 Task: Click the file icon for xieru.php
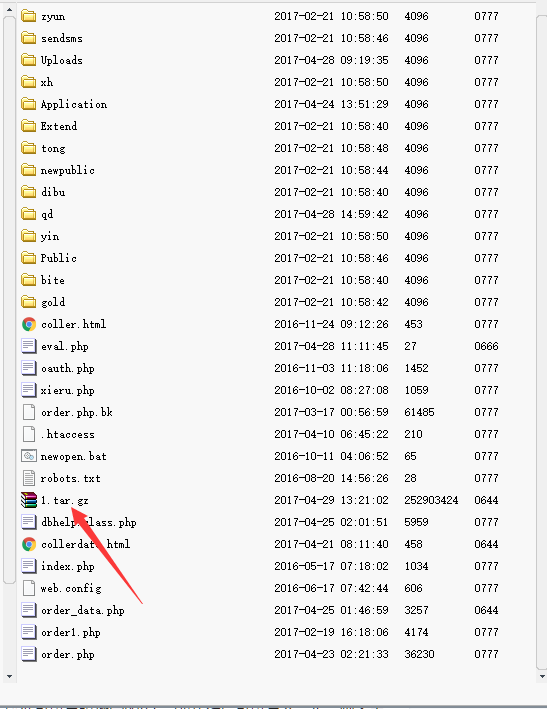pos(29,390)
